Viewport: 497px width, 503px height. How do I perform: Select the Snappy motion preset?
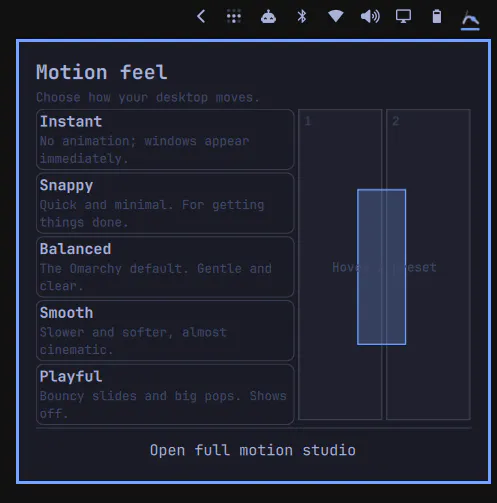pyautogui.click(x=165, y=203)
